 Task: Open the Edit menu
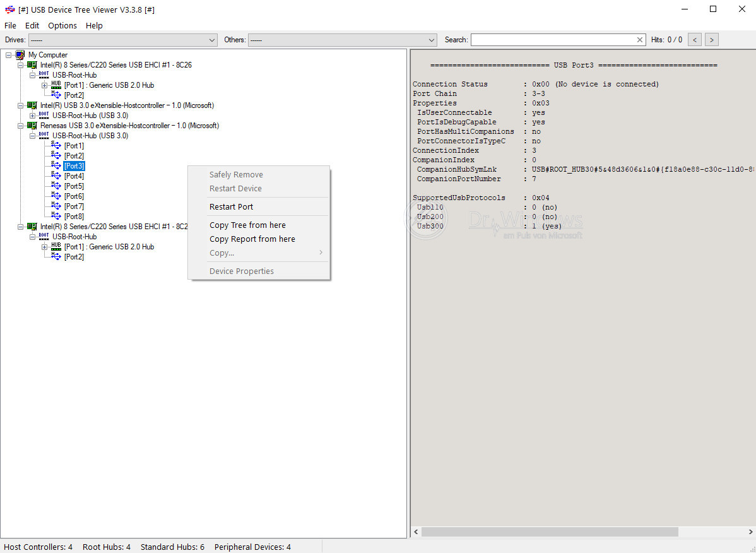32,25
